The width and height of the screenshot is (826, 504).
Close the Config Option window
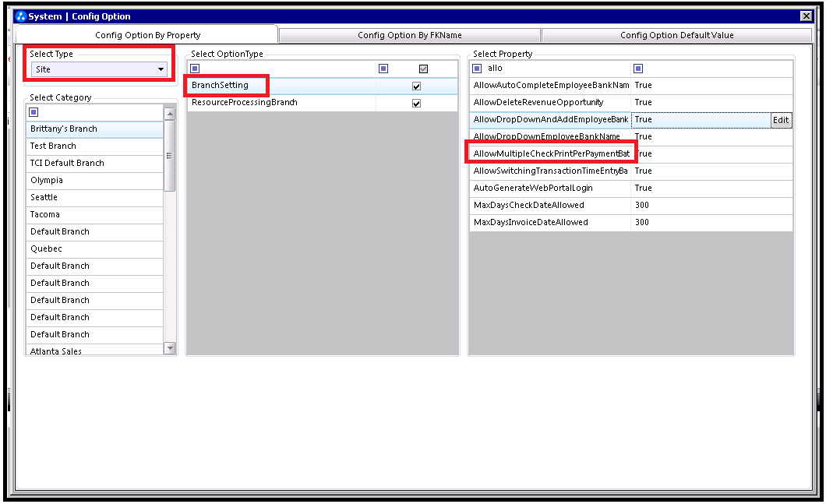806,16
